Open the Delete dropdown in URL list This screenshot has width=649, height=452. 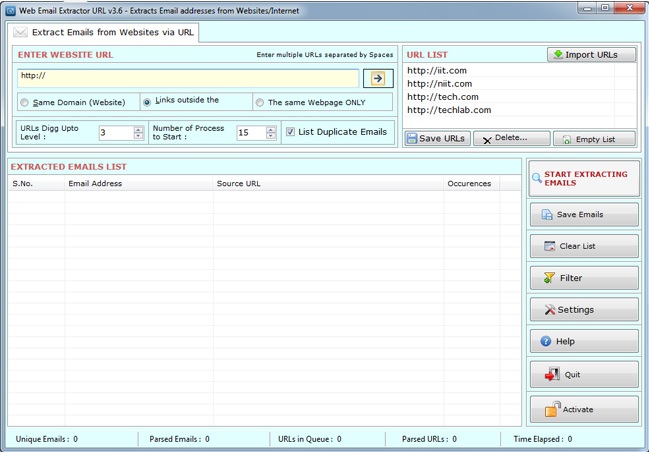[512, 139]
